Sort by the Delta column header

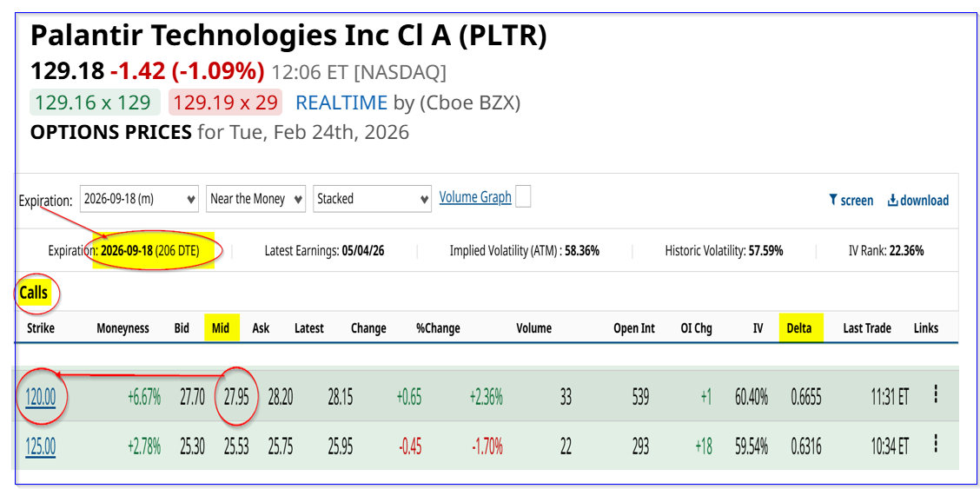click(x=799, y=328)
